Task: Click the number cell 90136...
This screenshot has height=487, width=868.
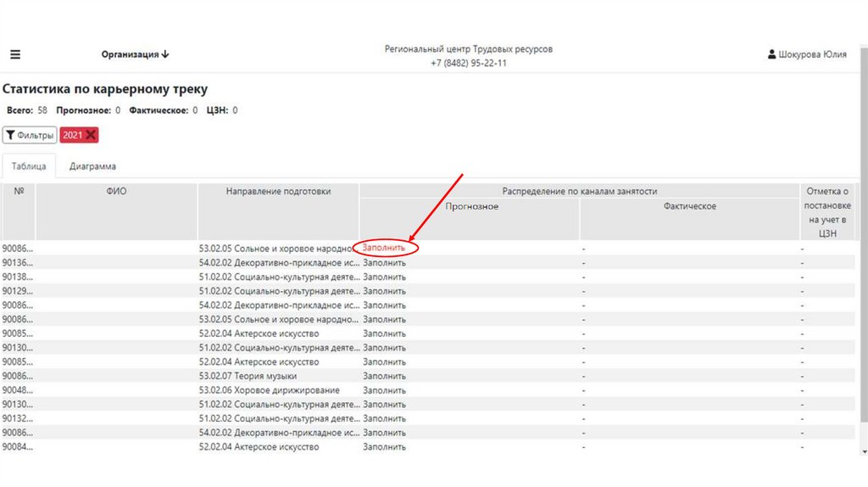Action: tap(18, 263)
